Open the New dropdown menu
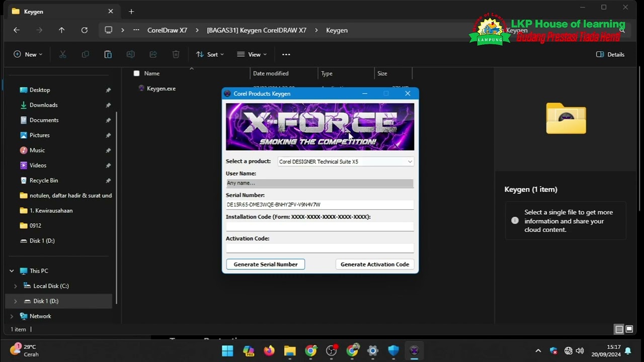644x362 pixels. tap(28, 54)
